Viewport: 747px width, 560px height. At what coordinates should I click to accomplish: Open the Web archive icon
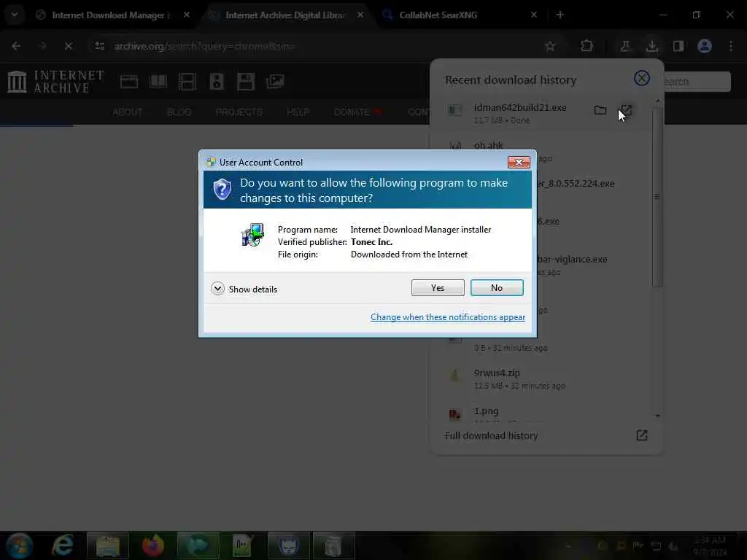tap(128, 82)
